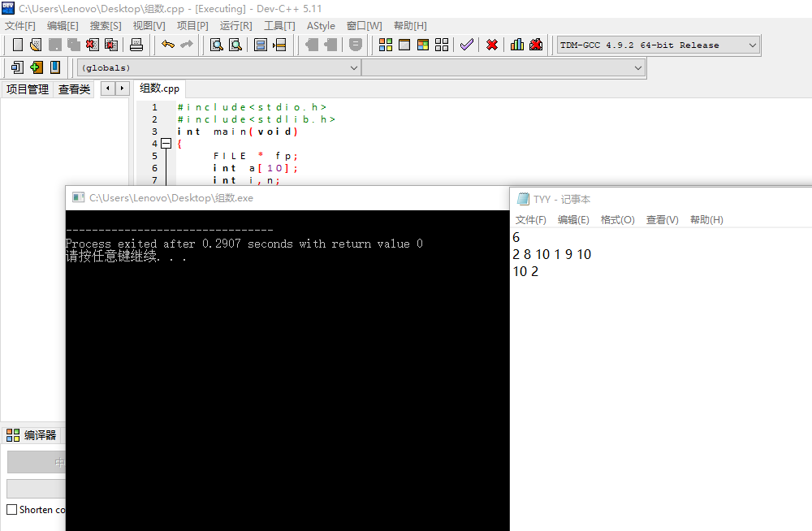Open the 视图[V] menu
The image size is (812, 531).
pyautogui.click(x=149, y=26)
